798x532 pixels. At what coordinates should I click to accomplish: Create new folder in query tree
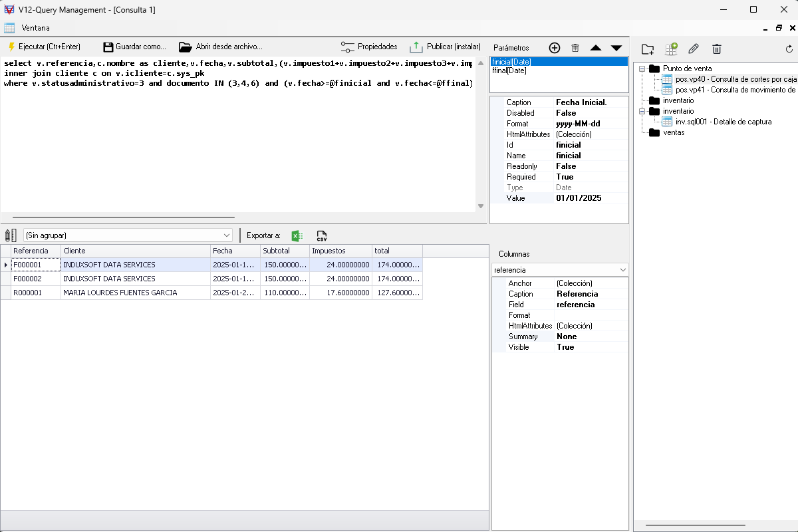tap(647, 49)
